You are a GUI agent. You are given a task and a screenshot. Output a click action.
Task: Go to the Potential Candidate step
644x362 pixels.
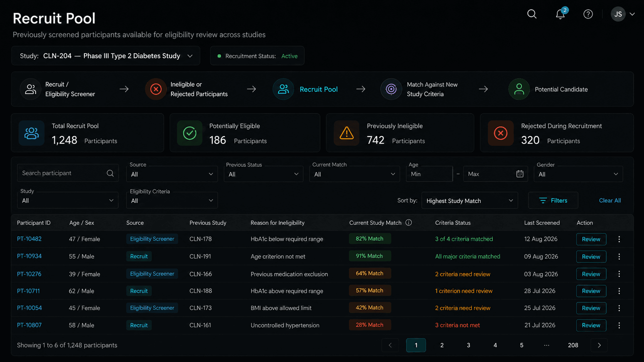[x=548, y=89]
